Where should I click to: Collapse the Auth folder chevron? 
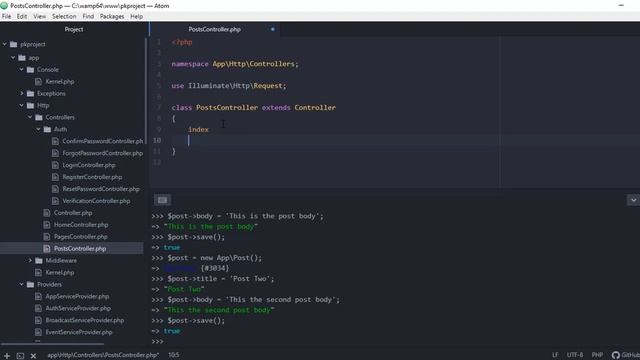click(39, 129)
